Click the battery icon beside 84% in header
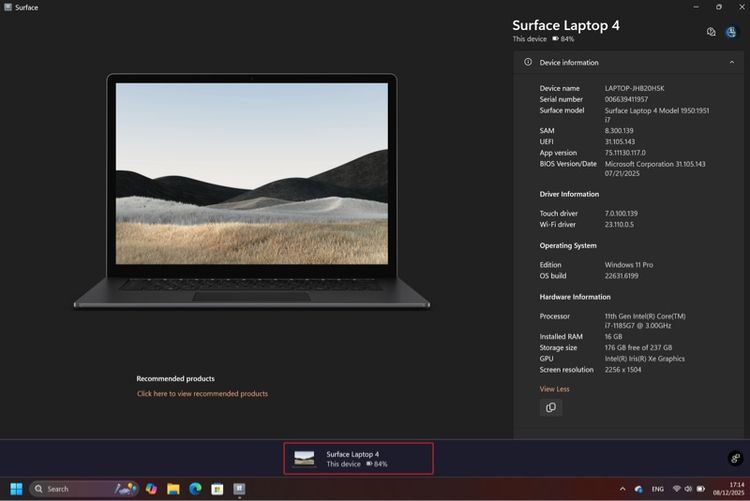 pyautogui.click(x=555, y=39)
